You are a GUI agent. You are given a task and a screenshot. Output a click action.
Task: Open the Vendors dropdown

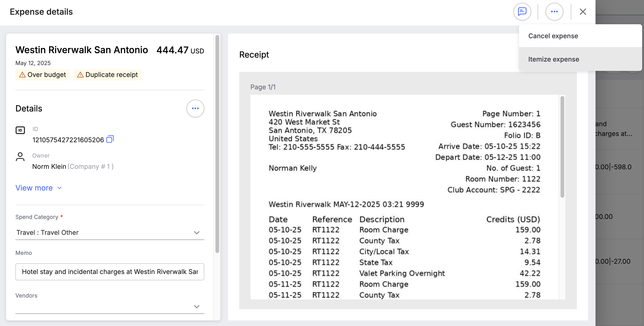(110, 306)
